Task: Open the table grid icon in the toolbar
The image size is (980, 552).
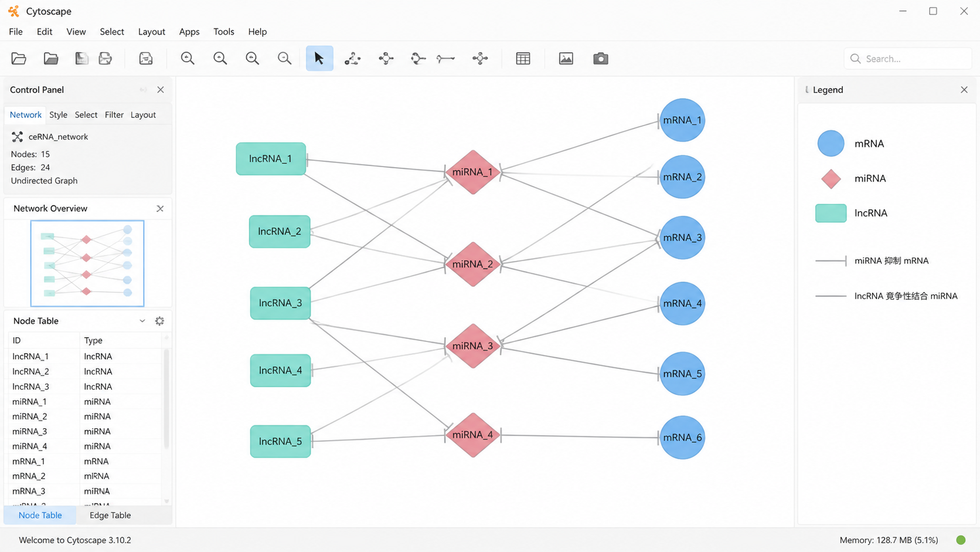Action: 523,59
